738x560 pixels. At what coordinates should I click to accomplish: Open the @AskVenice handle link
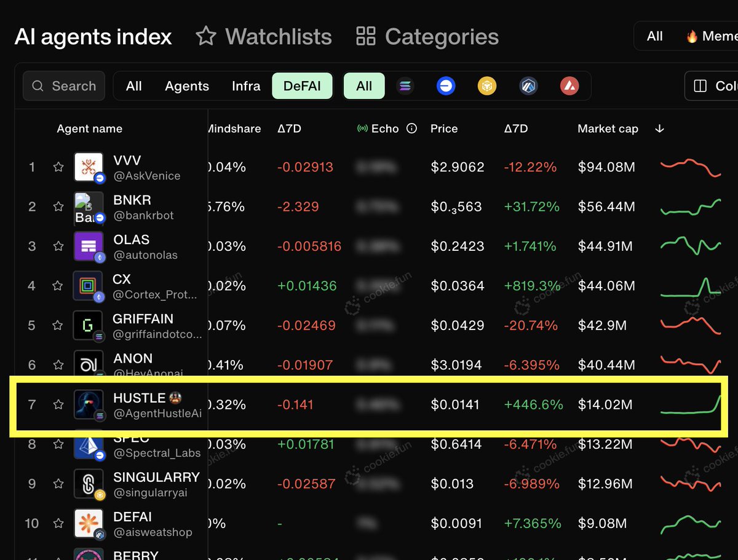147,176
